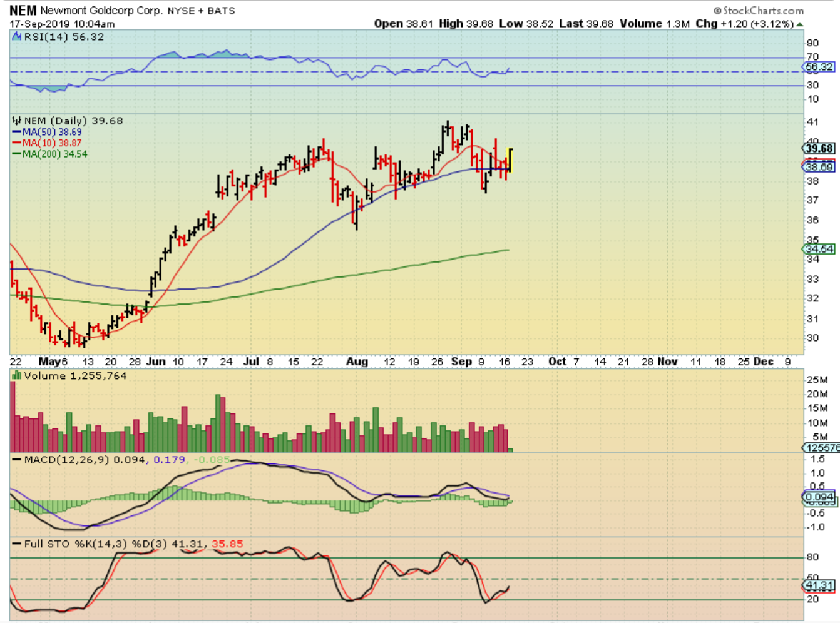The height and width of the screenshot is (623, 840).
Task: Click the Open 38.61 value
Action: [x=404, y=24]
